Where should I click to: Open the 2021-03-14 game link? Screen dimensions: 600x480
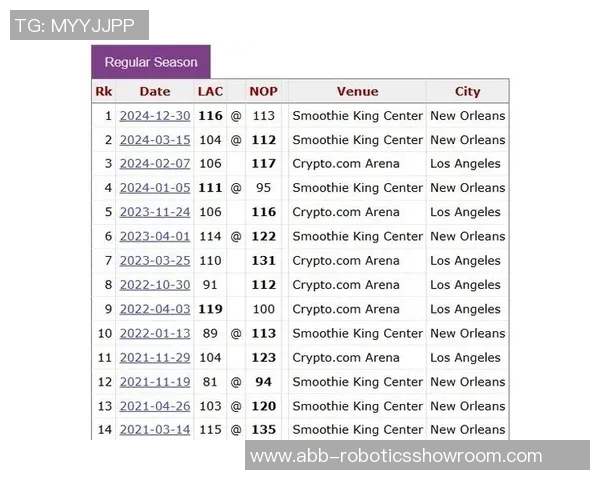[x=154, y=430]
